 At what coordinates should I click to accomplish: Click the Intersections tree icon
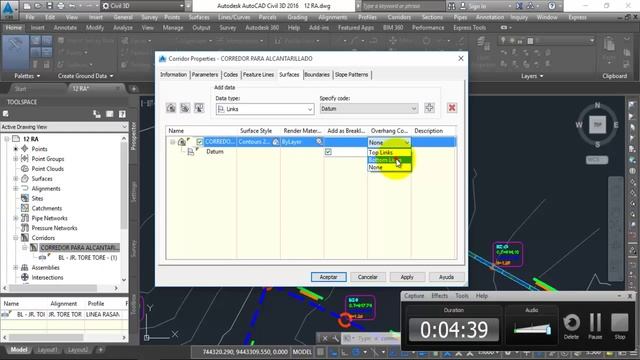click(x=25, y=277)
